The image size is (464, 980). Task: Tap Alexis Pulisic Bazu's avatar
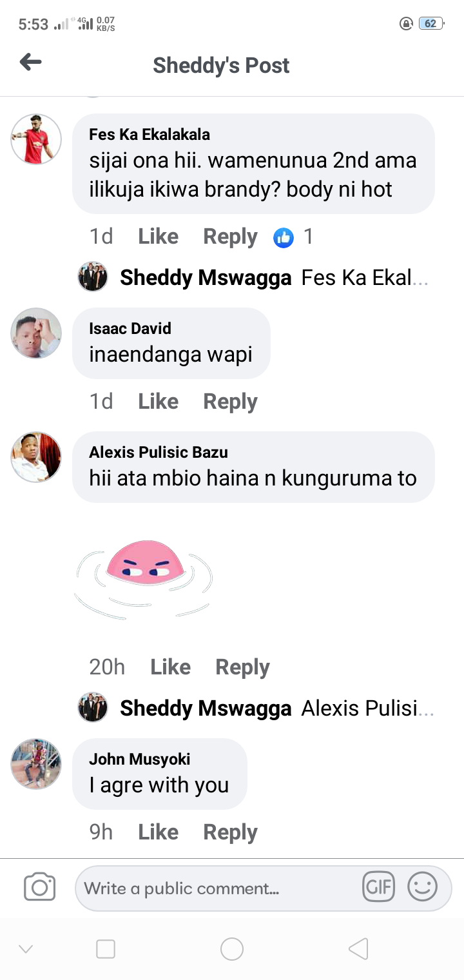36,456
